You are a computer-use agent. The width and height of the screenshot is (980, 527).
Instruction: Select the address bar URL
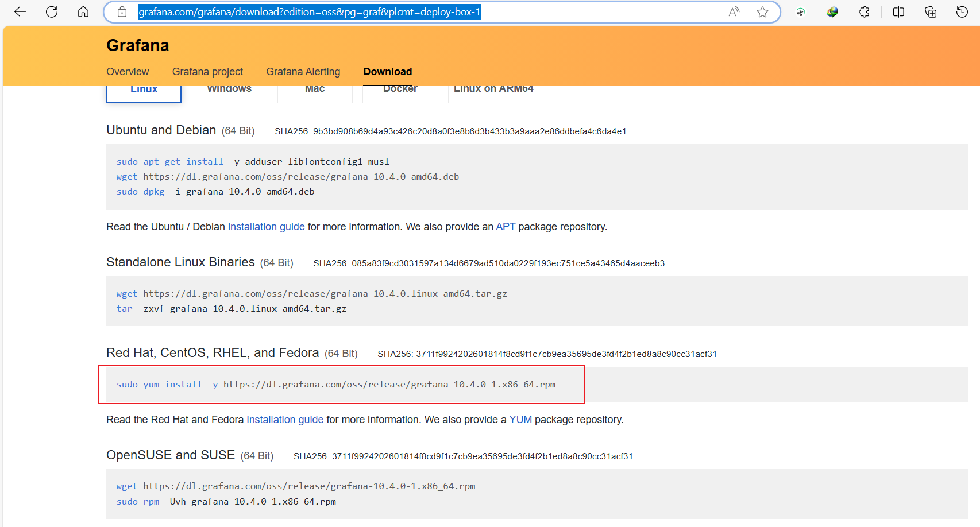[310, 12]
